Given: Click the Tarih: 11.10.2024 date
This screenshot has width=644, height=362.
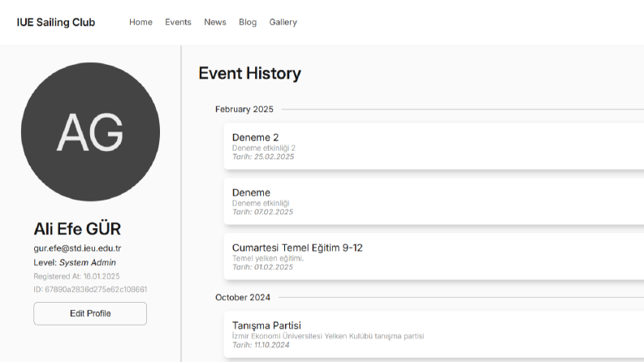Looking at the screenshot, I should click(261, 345).
